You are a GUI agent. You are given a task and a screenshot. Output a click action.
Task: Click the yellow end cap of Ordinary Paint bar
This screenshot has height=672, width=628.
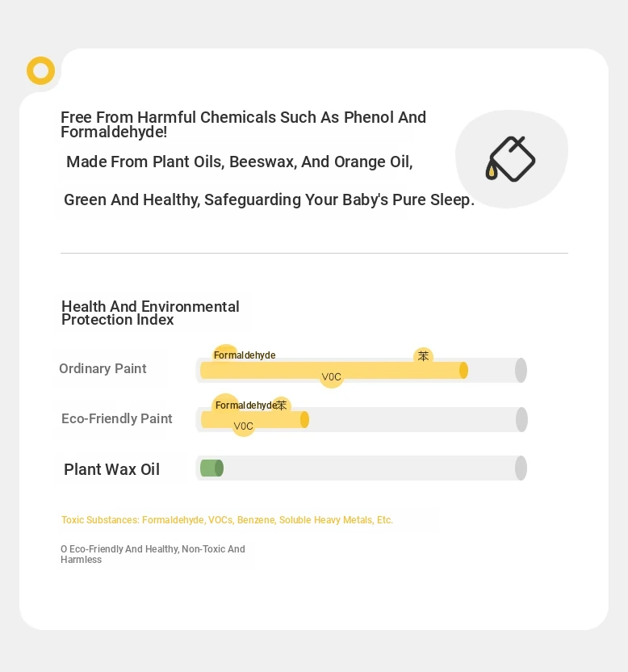coord(463,370)
